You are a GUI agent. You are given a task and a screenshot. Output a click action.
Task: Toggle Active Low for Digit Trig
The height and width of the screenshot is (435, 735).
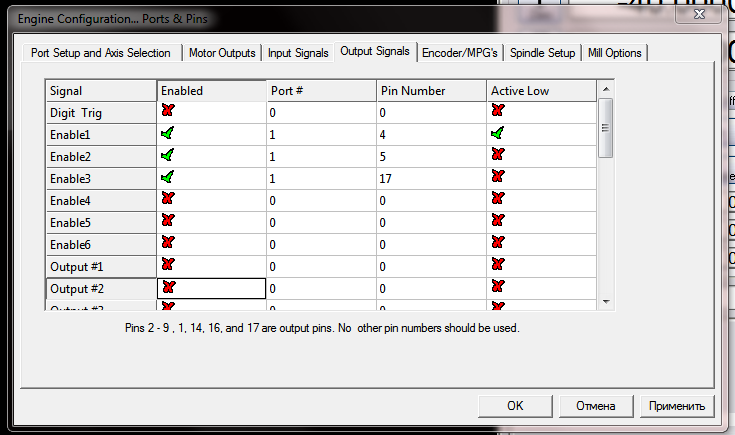click(498, 110)
